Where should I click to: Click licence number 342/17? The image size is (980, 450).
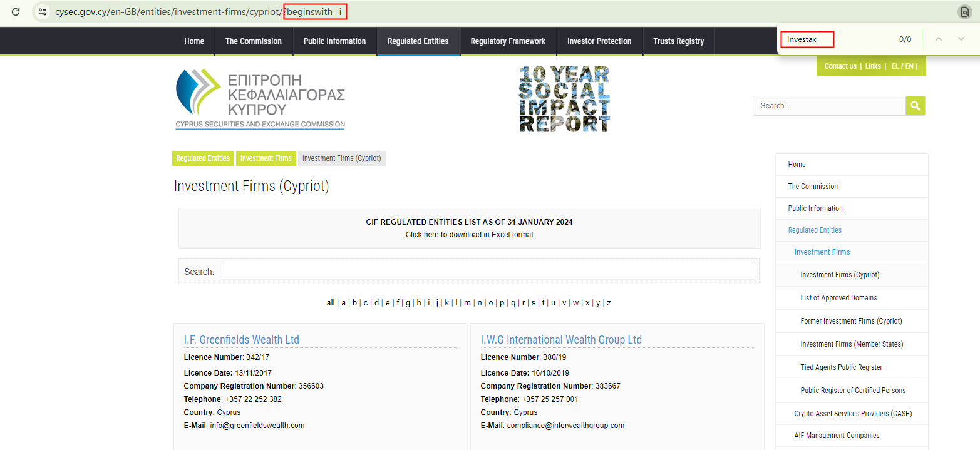pos(258,358)
